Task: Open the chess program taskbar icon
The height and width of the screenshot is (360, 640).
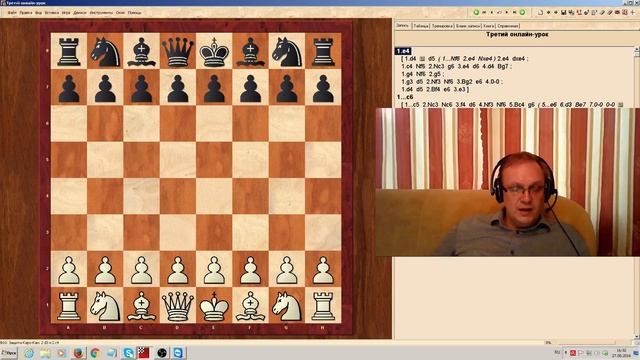Action: click(144, 353)
